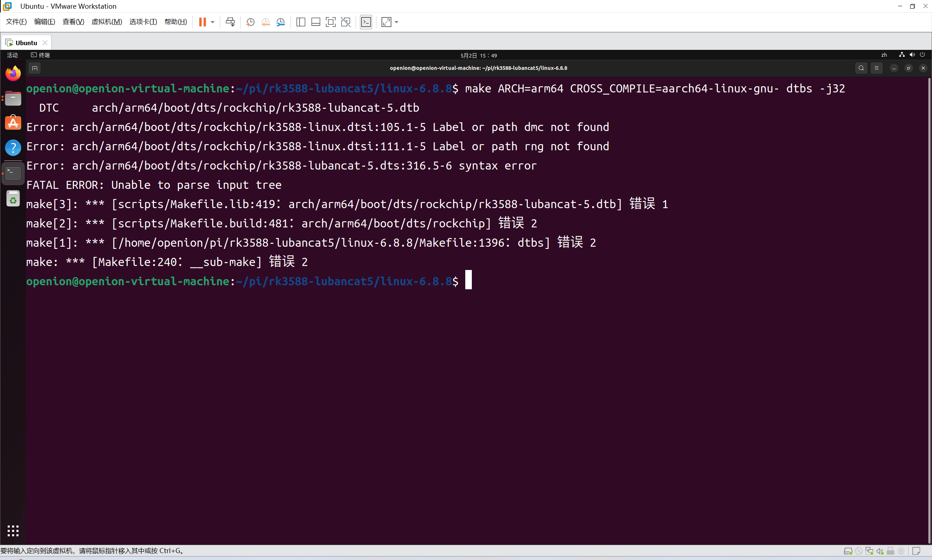Open the terminal hamburger menu
This screenshot has height=560, width=932.
pyautogui.click(x=877, y=68)
